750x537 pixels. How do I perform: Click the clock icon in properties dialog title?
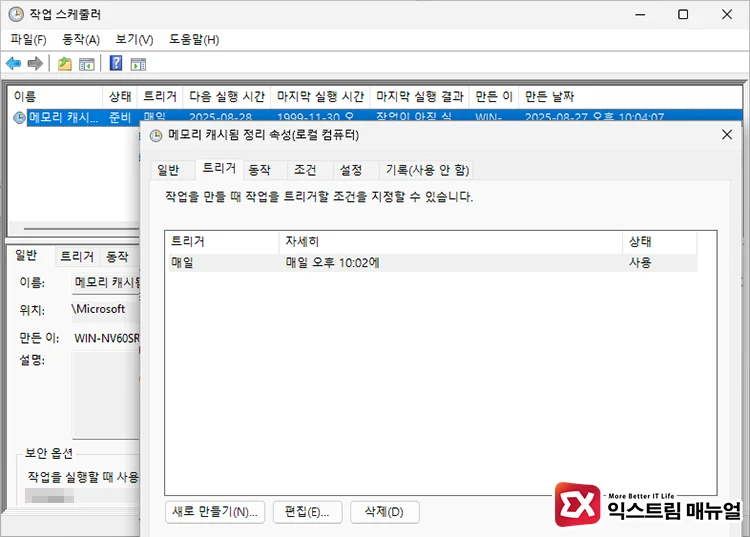point(156,136)
